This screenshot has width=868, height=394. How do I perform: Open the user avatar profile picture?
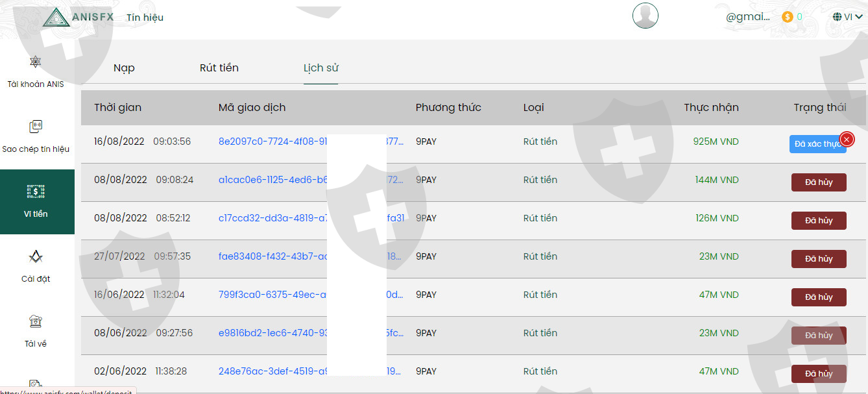645,16
